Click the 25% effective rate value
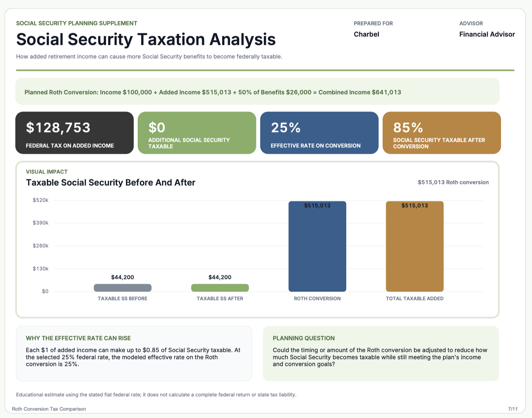 pos(286,128)
